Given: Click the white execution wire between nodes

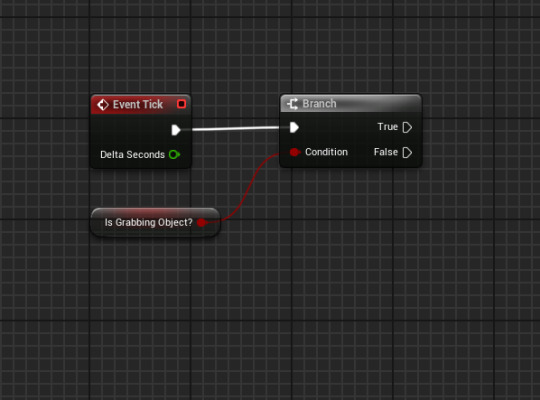Looking at the screenshot, I should pos(235,129).
